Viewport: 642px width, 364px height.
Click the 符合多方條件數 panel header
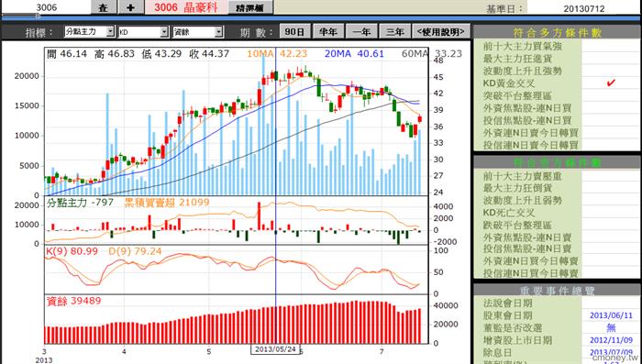[558, 33]
